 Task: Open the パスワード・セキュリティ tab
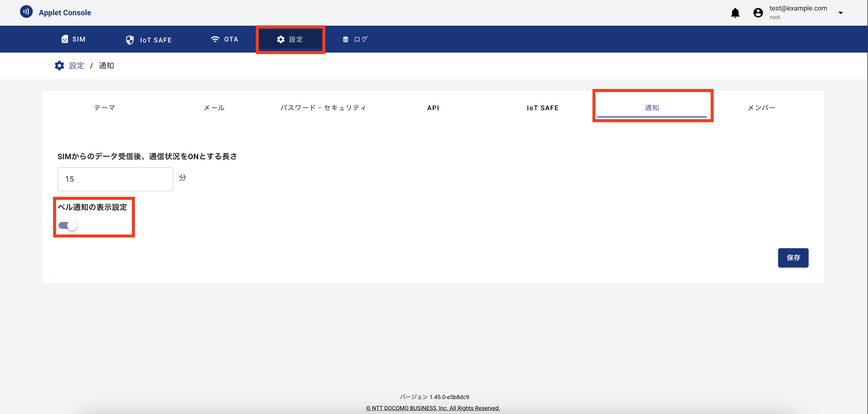324,108
